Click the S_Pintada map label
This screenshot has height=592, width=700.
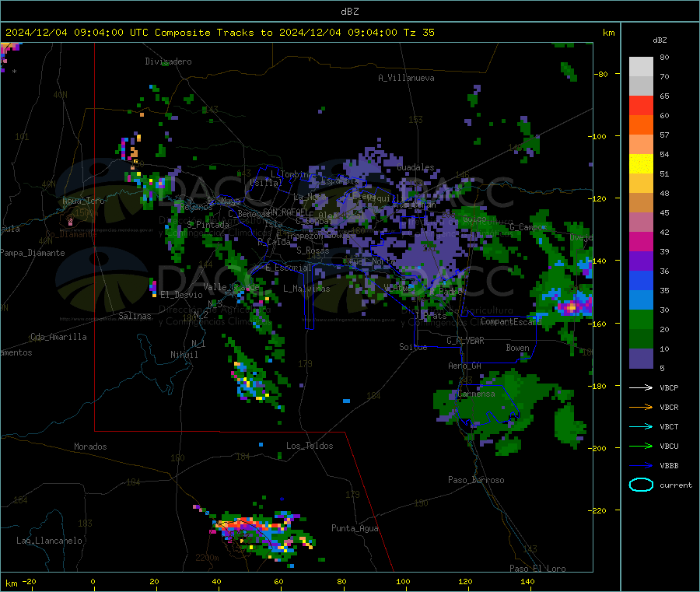point(208,225)
